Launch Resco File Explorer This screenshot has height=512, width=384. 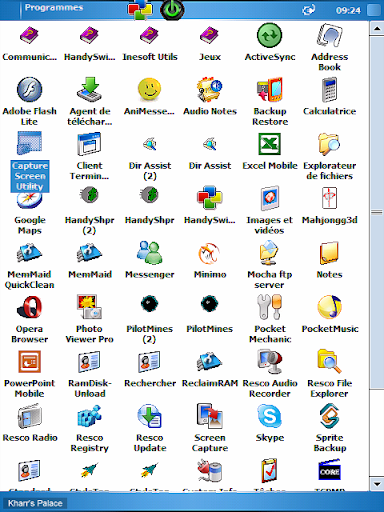(329, 361)
